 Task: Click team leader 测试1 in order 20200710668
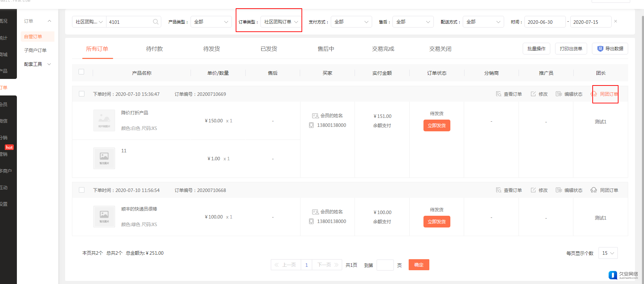tap(600, 218)
